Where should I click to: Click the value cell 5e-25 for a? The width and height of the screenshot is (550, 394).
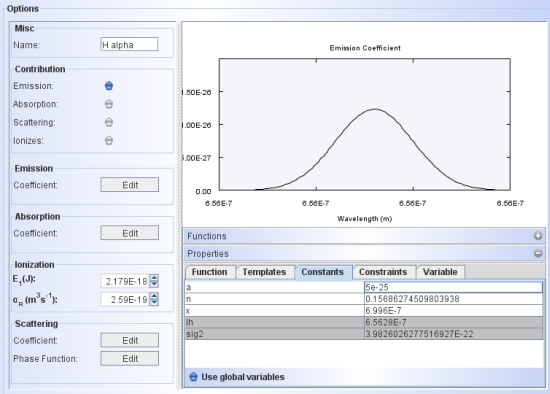[453, 287]
